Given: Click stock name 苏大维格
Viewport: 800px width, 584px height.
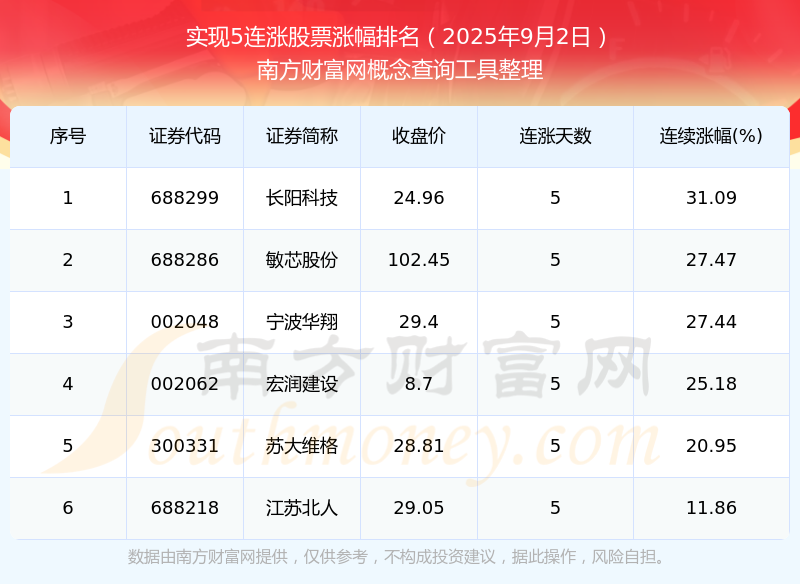Looking at the screenshot, I should [x=302, y=446].
